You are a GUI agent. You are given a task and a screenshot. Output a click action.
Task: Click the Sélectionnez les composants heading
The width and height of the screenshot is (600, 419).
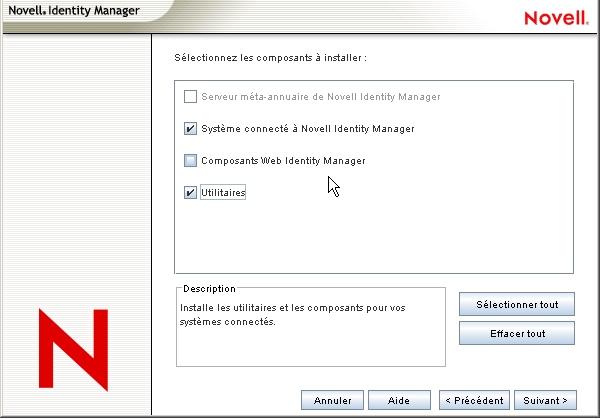270,59
